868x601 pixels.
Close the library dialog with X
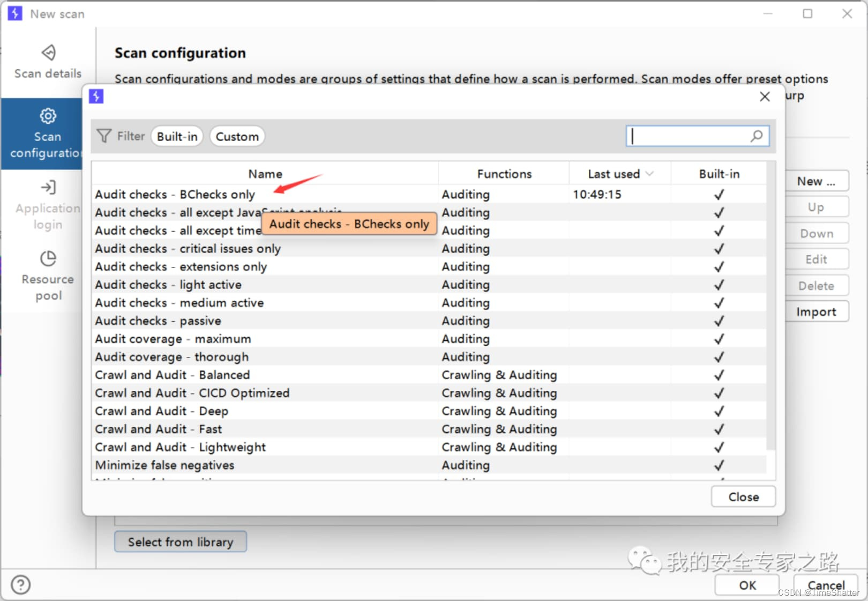coord(765,97)
